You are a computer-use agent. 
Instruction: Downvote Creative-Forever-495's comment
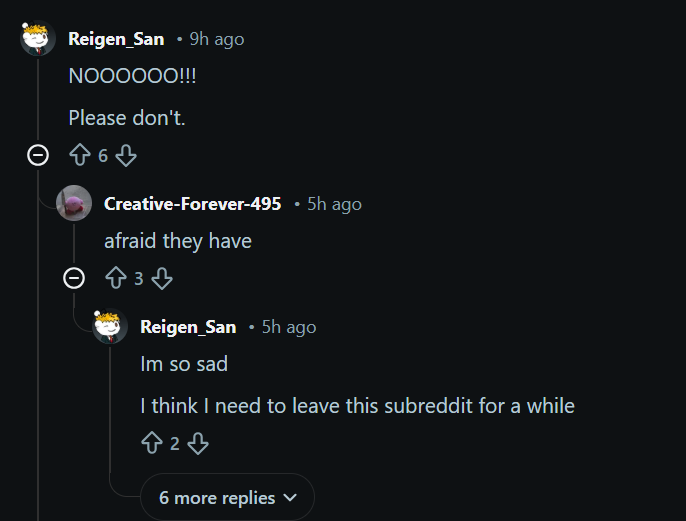click(x=162, y=279)
